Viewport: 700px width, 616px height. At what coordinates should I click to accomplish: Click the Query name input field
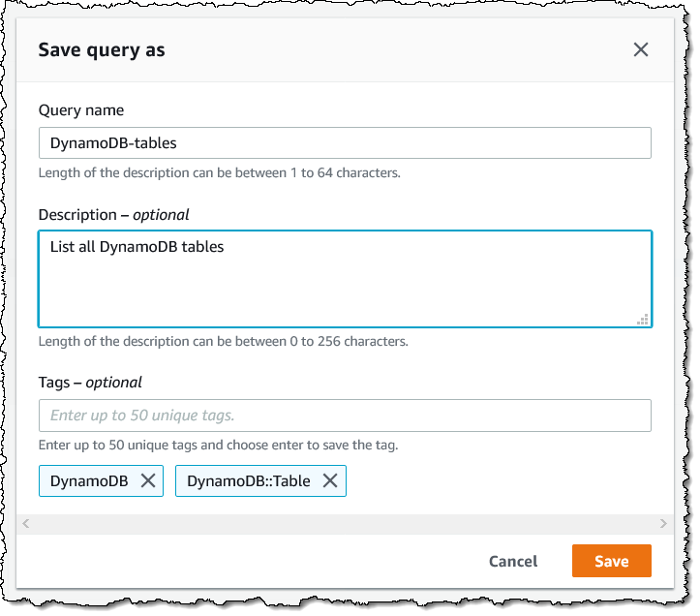(345, 143)
